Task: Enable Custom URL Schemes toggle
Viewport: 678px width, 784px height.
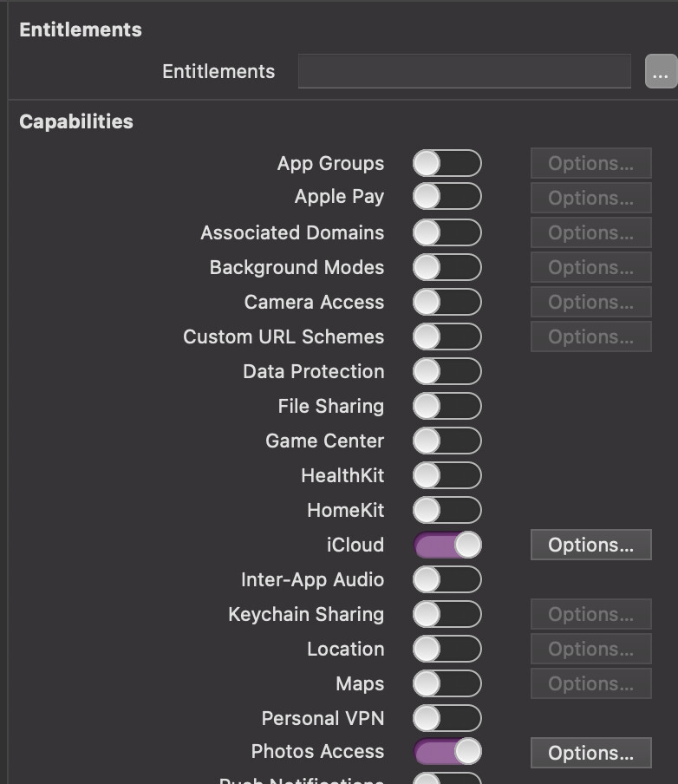Action: 447,336
